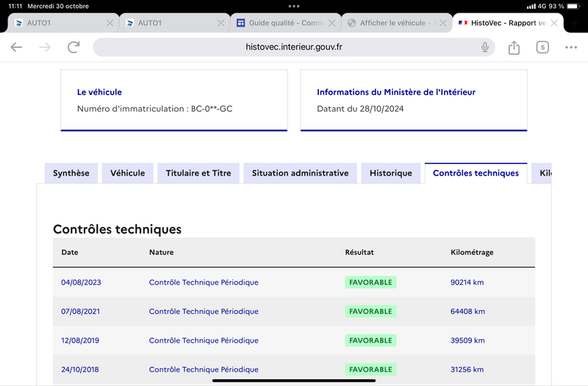
Task: Close the HistoVec tab
Action: click(x=554, y=23)
